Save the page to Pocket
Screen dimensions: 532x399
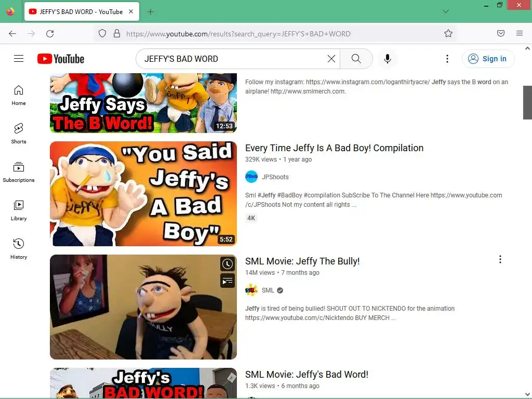coord(501,33)
